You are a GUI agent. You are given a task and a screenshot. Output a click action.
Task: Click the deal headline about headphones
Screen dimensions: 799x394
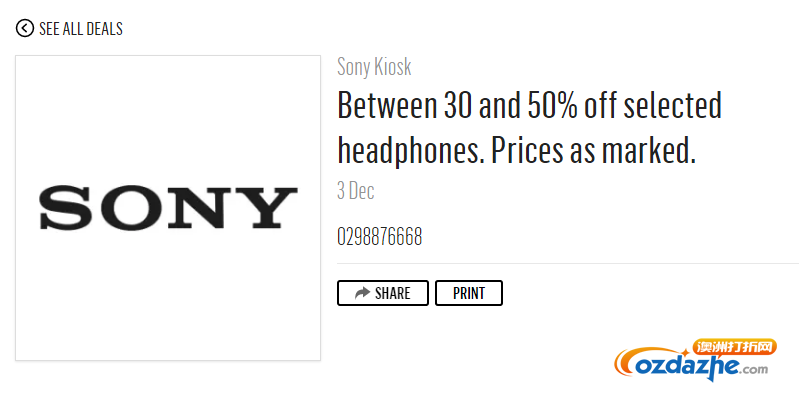pyautogui.click(x=530, y=128)
